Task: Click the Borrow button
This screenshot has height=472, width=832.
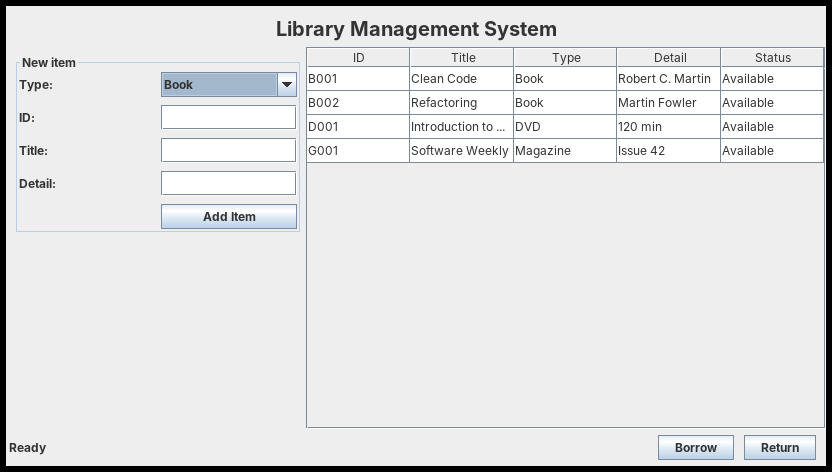Action: (696, 448)
